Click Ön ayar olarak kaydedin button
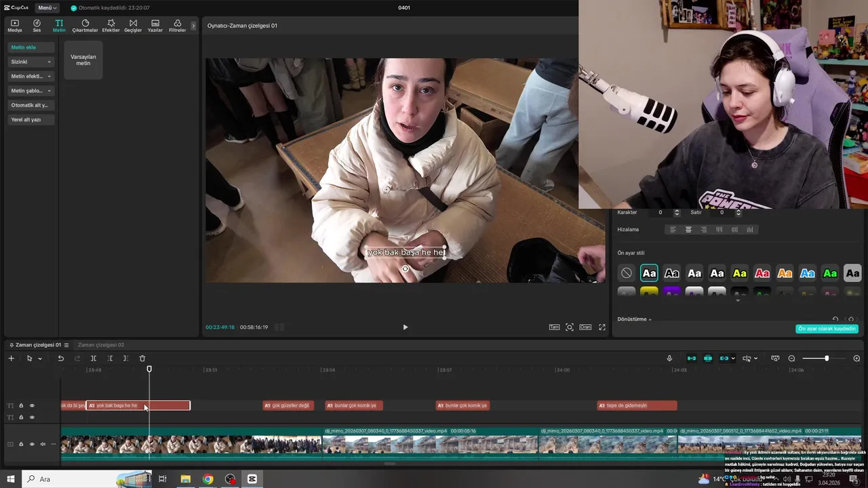This screenshot has height=488, width=868. tap(827, 329)
